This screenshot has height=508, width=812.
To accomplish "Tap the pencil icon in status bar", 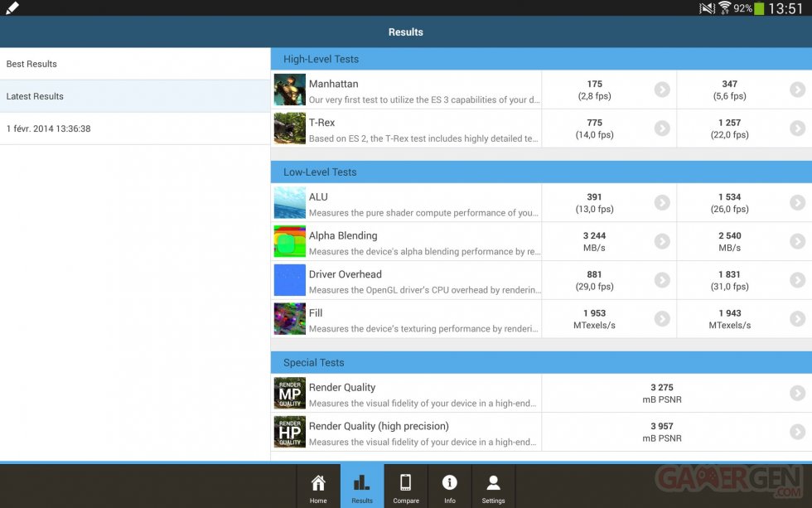I will tap(12, 8).
